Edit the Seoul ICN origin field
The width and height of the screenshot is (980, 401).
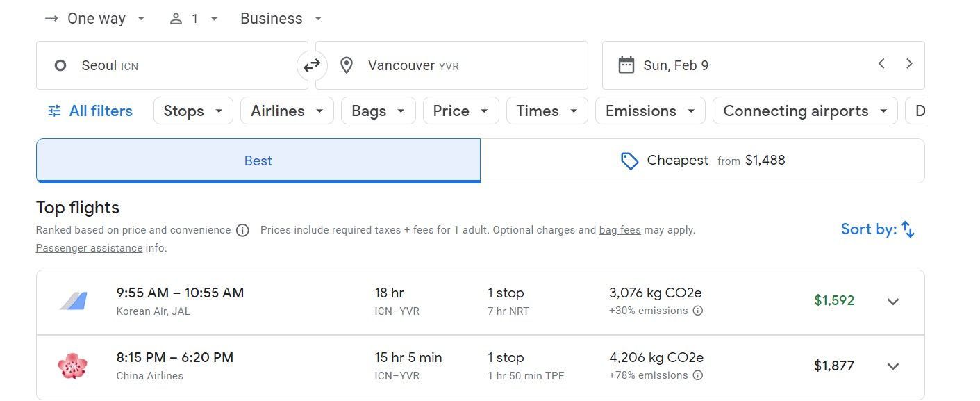coord(172,65)
